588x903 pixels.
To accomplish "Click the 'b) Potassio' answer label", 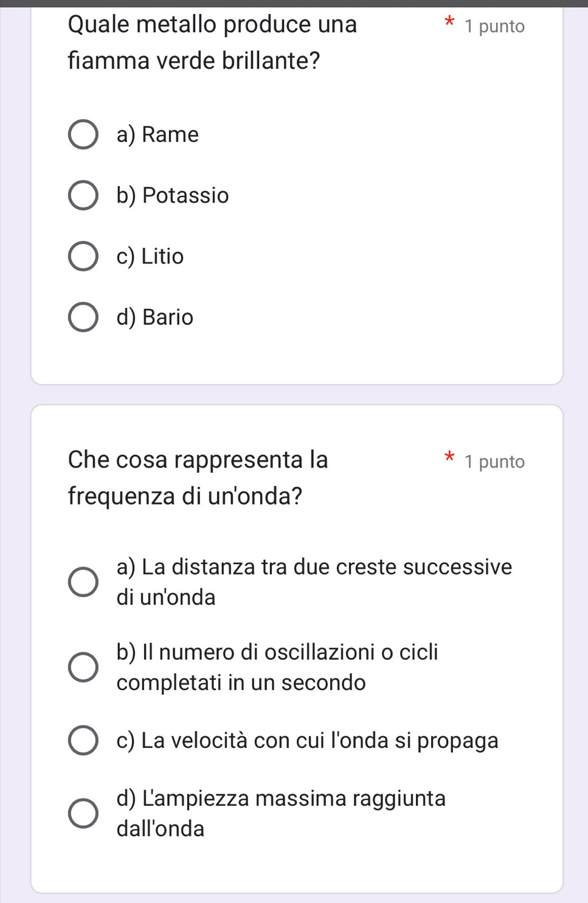I will coord(173,195).
